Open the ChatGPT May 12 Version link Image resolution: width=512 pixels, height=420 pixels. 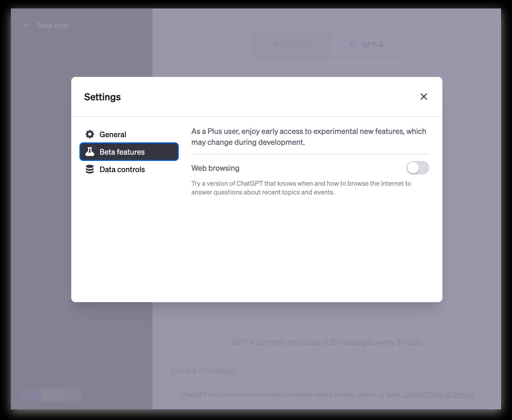[439, 395]
